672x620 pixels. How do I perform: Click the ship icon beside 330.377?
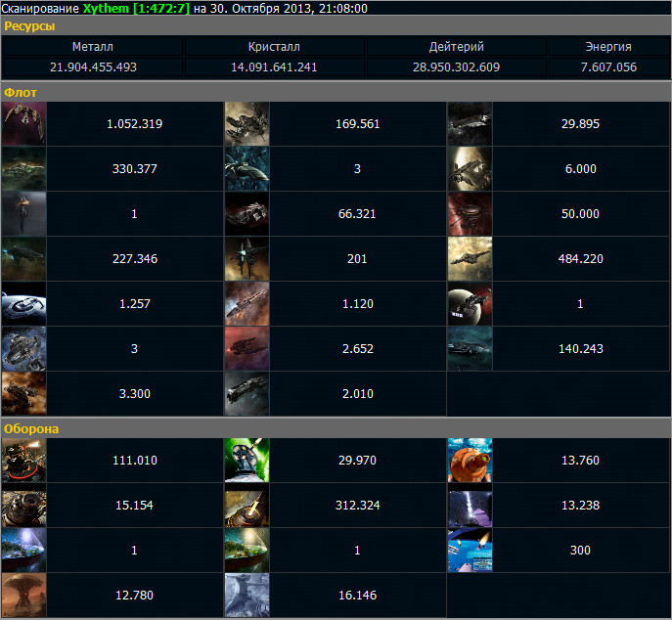click(24, 169)
